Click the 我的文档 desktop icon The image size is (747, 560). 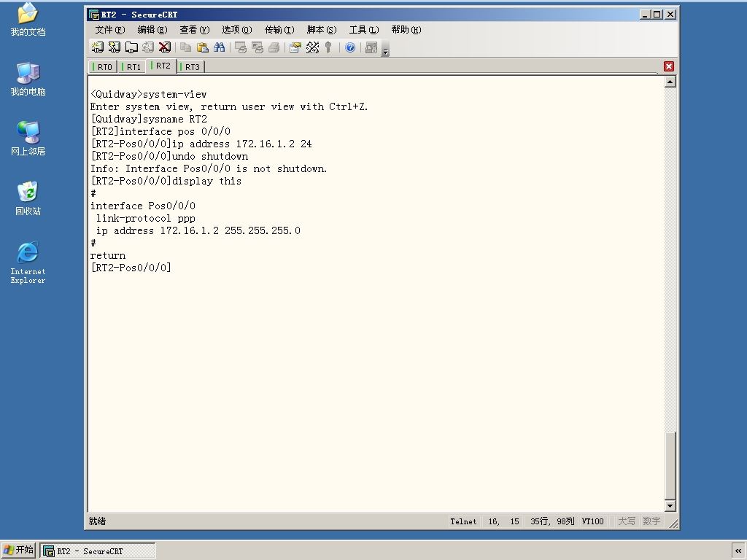(28, 19)
